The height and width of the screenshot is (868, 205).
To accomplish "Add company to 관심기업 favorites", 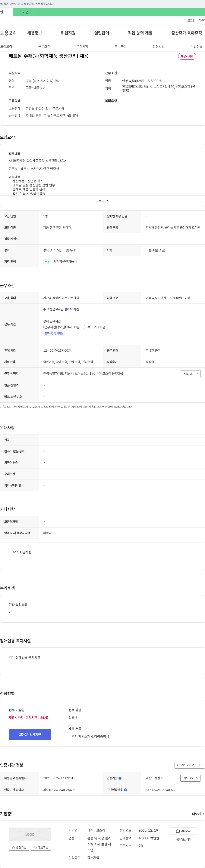I will tap(19, 847).
